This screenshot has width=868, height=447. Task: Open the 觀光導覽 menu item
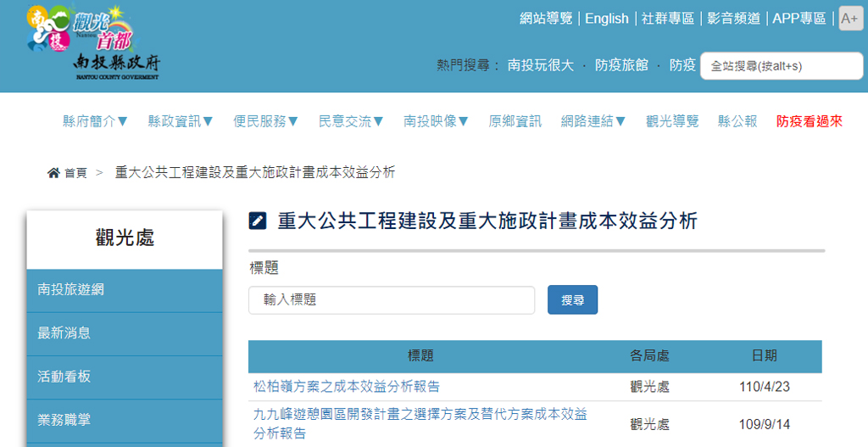coord(672,121)
